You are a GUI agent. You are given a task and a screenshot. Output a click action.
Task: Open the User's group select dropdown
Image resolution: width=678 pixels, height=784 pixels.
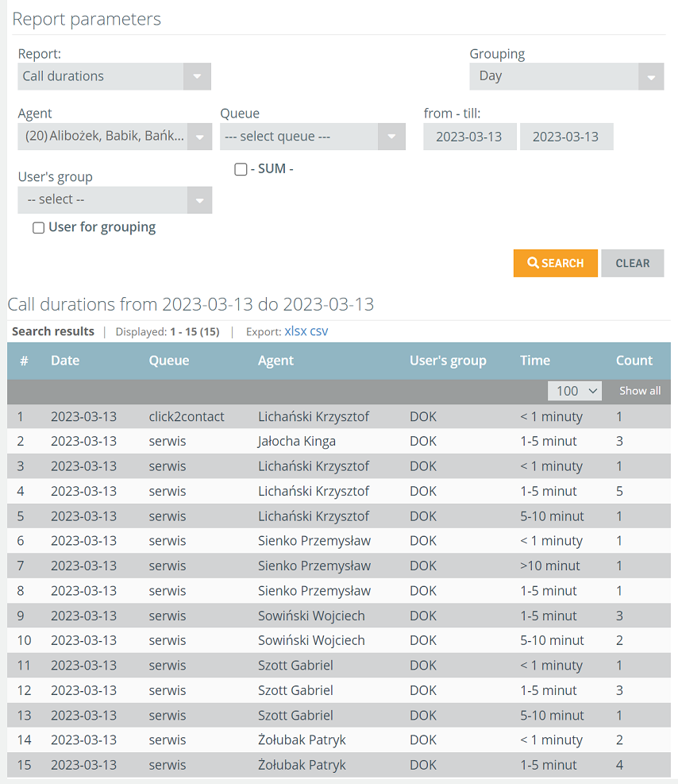click(114, 200)
